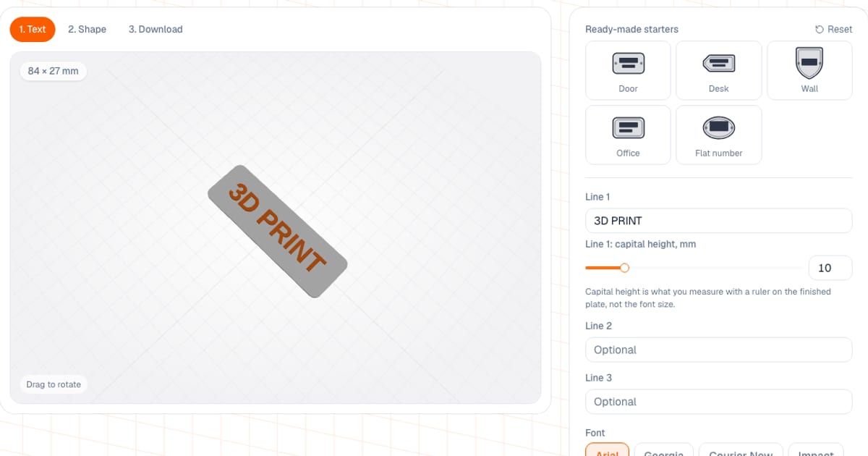Open the 2. Shape step

coord(87,30)
